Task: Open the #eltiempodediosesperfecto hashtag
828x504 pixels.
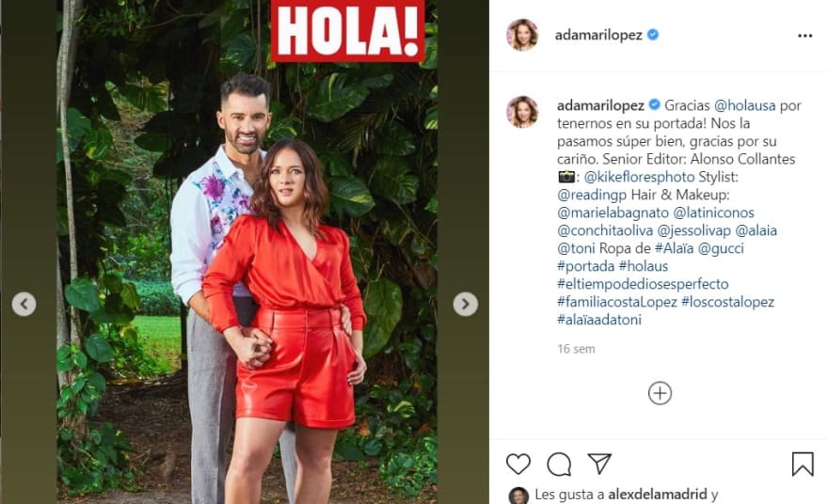Action: (x=643, y=284)
